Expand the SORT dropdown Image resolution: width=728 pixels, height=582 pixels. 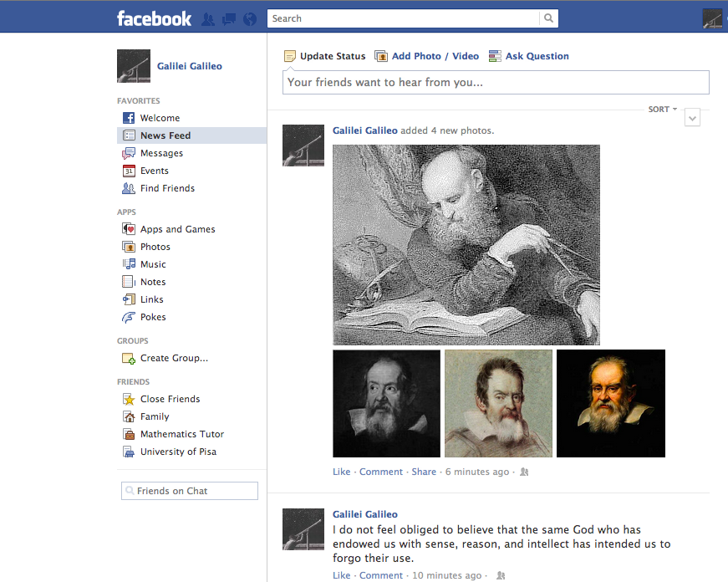pos(662,110)
